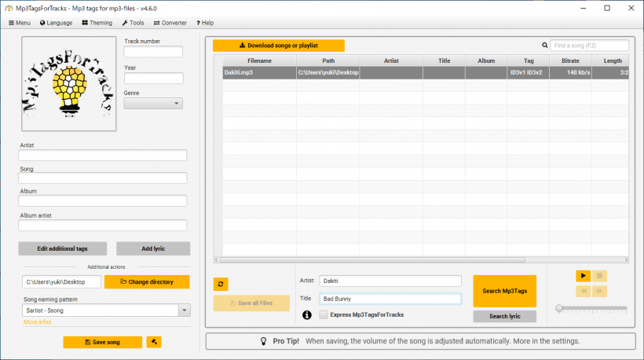Viewport: 644px width, 360px height.
Task: Click the ID3v1 ID3v2 tag cell
Action: [x=529, y=72]
